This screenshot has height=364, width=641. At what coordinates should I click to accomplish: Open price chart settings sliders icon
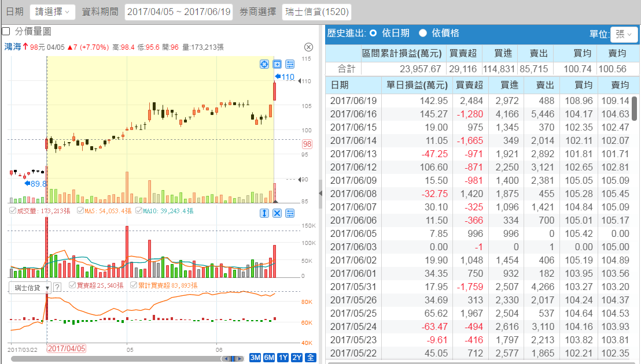290,65
